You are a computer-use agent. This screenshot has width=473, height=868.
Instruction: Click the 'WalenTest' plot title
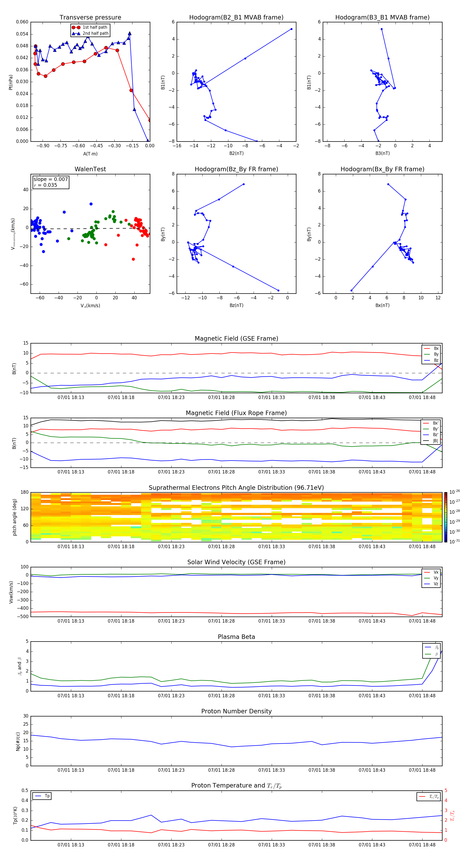point(90,169)
